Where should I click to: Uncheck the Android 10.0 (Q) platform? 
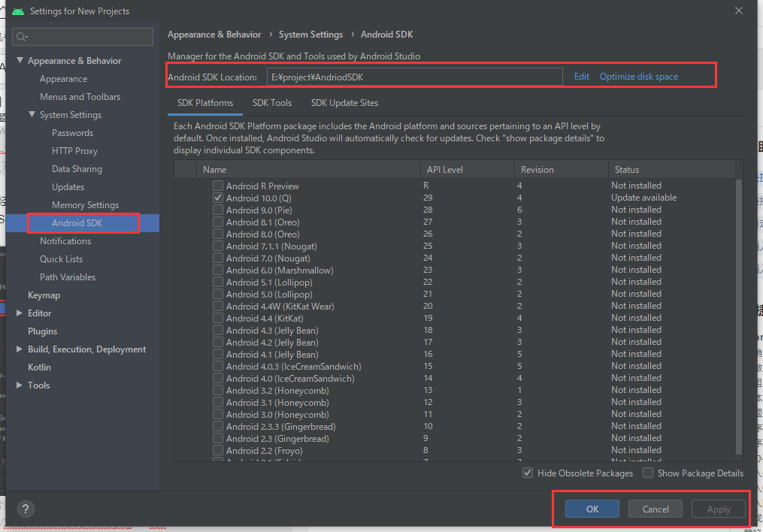coord(217,198)
